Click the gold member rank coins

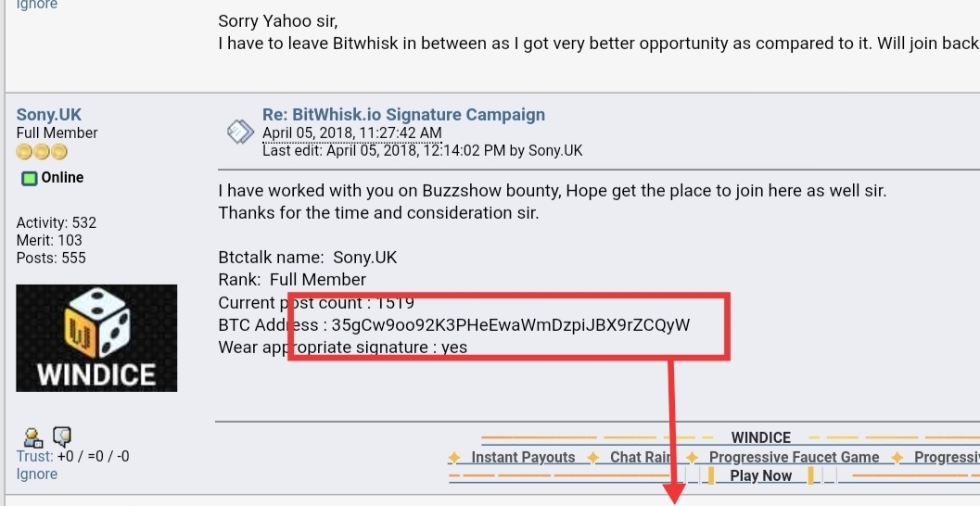[x=42, y=152]
